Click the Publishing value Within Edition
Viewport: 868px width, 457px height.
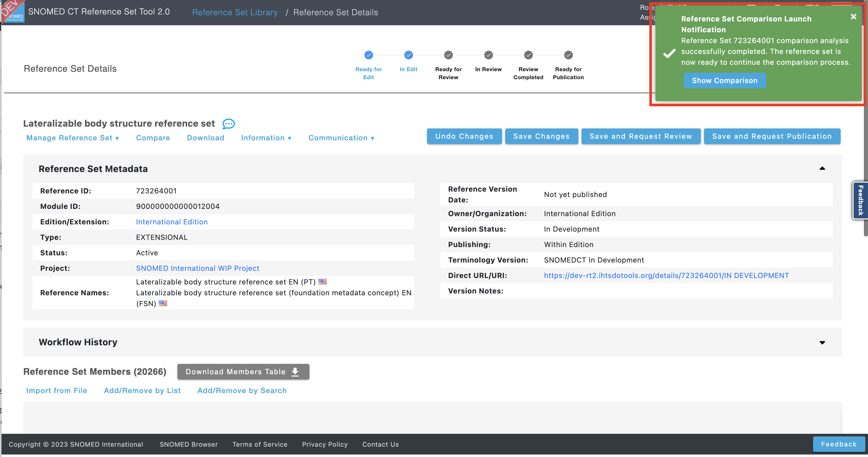(x=568, y=245)
